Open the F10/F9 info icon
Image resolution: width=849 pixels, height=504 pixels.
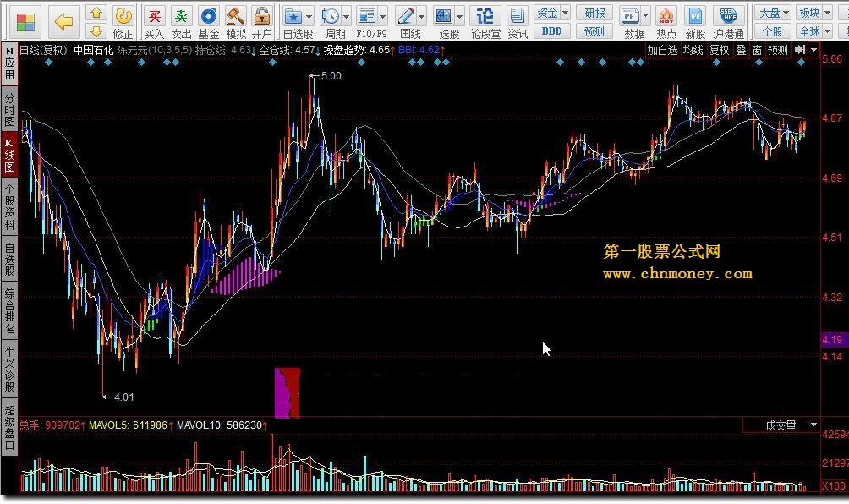click(x=366, y=16)
